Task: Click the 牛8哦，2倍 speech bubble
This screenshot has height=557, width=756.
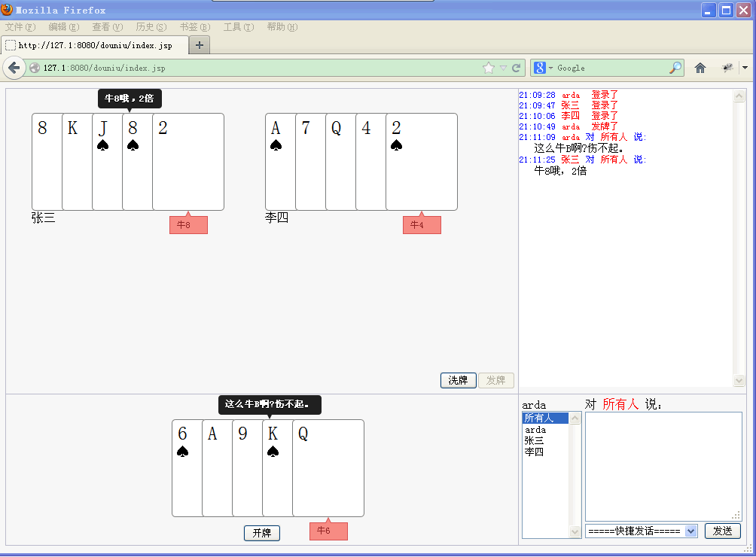Action: [x=130, y=99]
